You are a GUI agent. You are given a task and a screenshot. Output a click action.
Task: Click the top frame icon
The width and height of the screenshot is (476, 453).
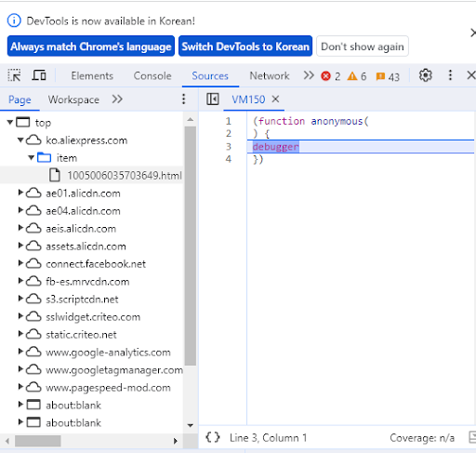(x=23, y=122)
